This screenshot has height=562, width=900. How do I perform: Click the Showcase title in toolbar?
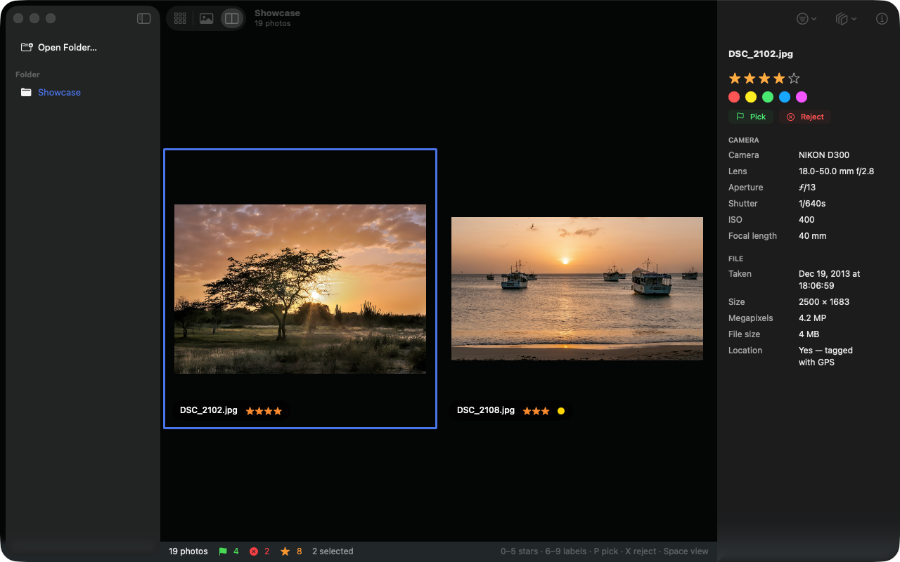point(277,13)
